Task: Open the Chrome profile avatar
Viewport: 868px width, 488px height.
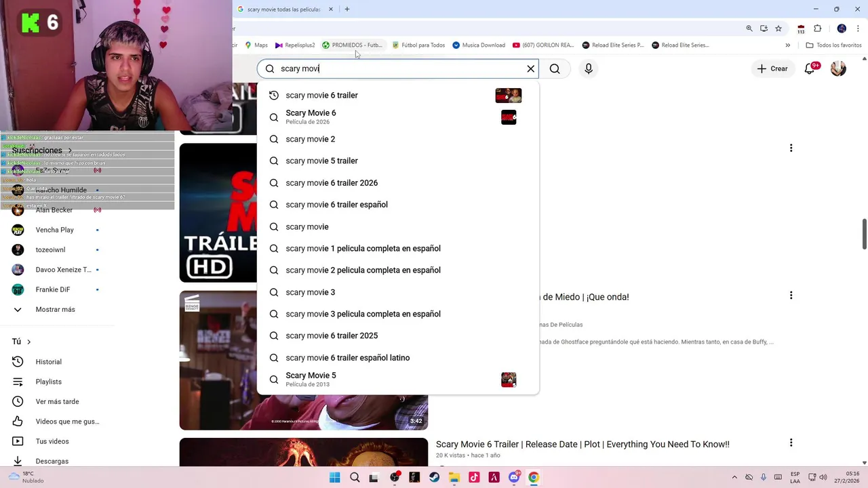Action: [x=842, y=28]
